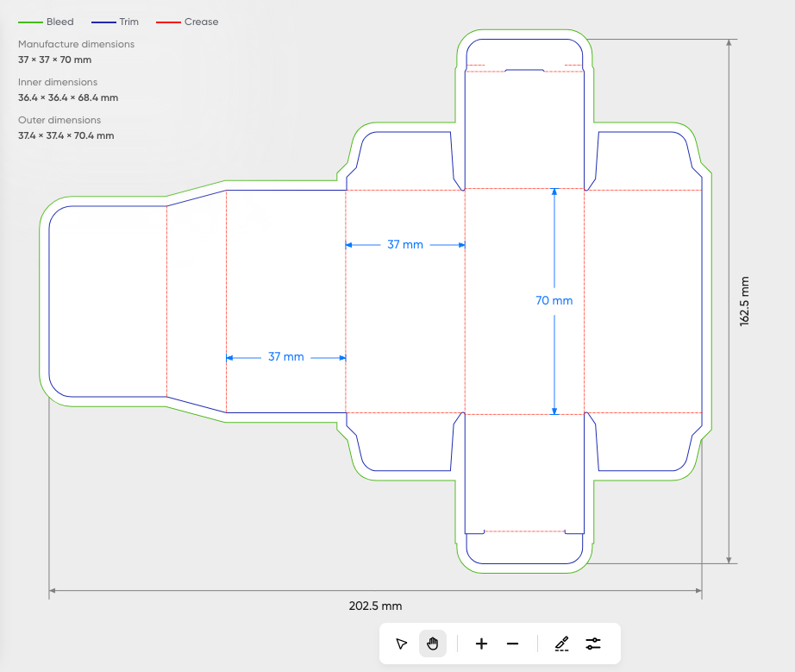Click the bottom tuck flap of the dieline
This screenshot has width=795, height=672.
coord(524,549)
